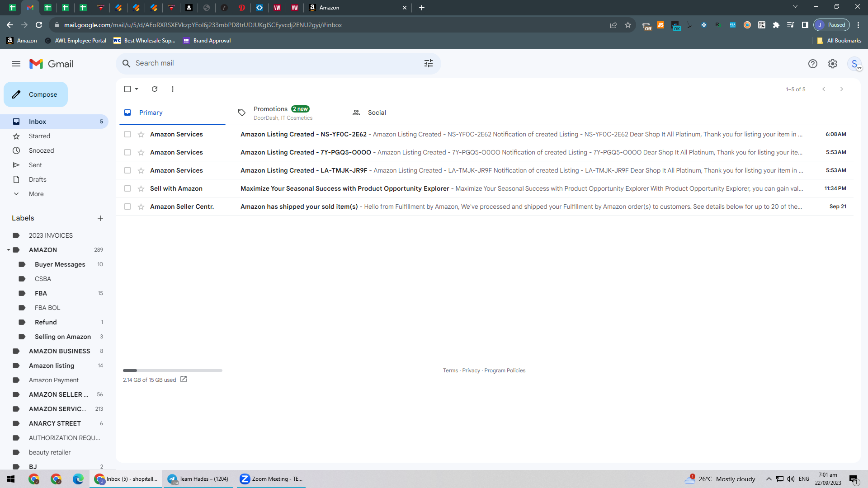
Task: Create a new label with plus icon
Action: (100, 218)
